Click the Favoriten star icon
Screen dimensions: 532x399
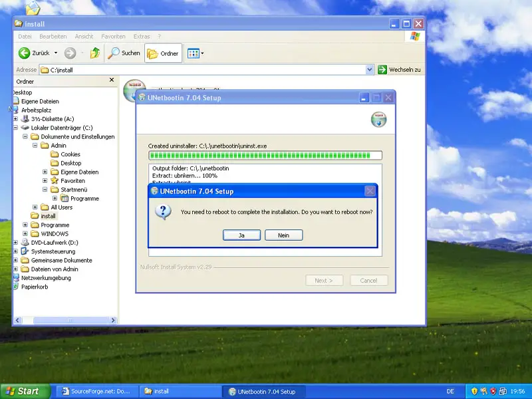tap(55, 180)
